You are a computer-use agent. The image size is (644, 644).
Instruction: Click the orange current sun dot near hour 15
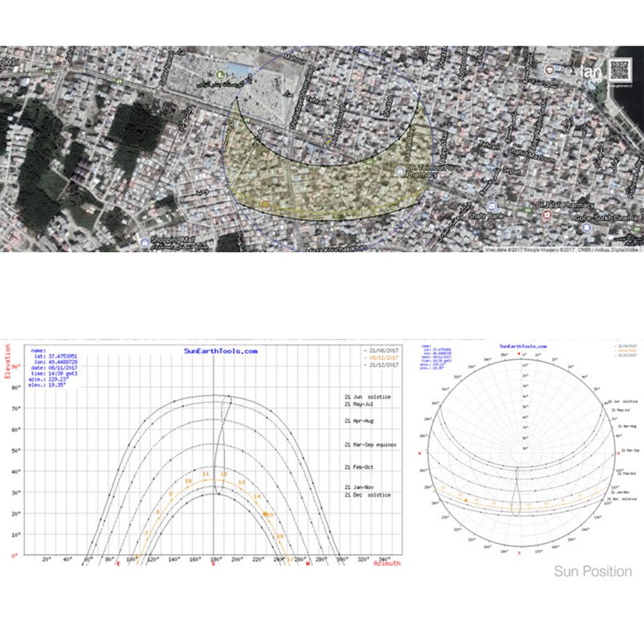coord(265,514)
